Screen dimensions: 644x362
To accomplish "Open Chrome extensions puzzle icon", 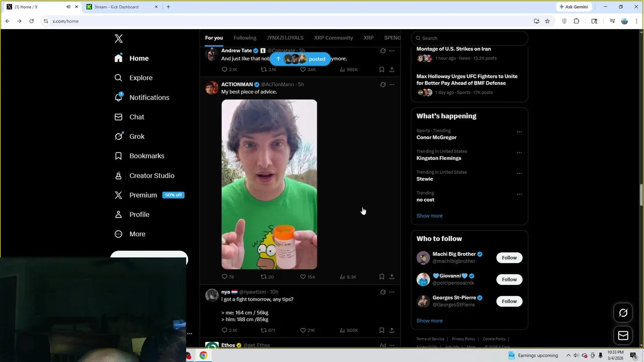I will click(577, 21).
